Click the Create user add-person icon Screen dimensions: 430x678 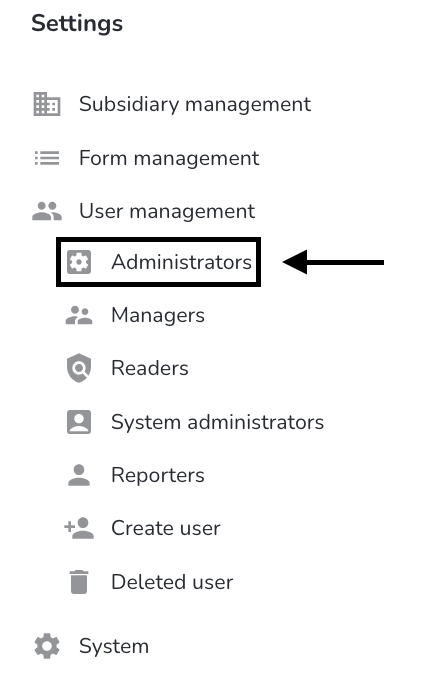79,528
